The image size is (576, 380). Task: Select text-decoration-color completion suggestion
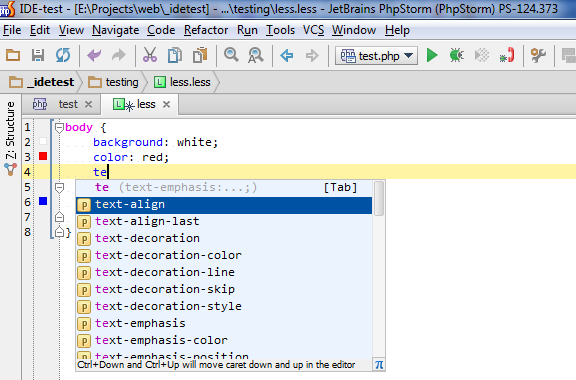point(224,255)
